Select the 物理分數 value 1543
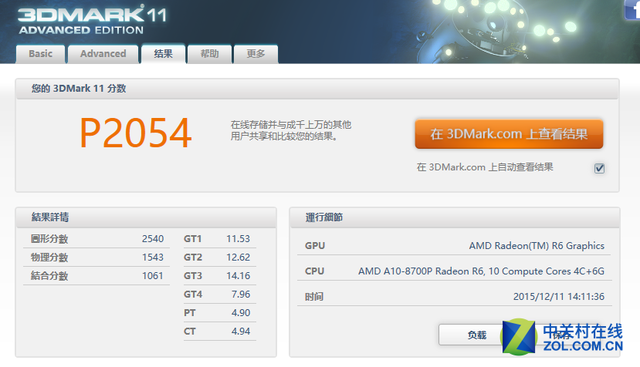The image size is (640, 367). [x=153, y=257]
